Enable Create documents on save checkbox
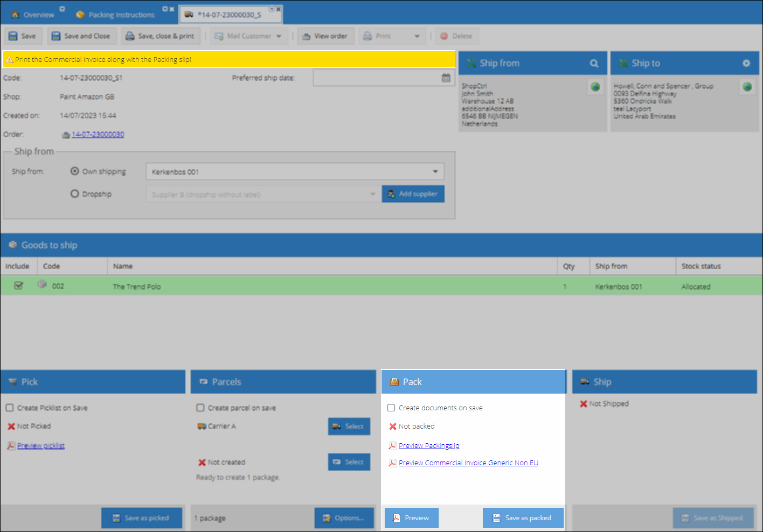This screenshot has width=763, height=532. (391, 408)
